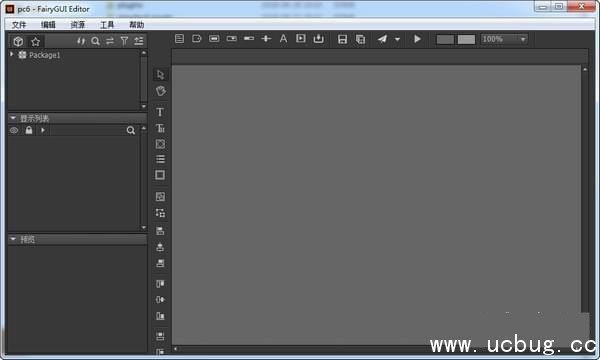Click the save all icon

click(x=360, y=39)
